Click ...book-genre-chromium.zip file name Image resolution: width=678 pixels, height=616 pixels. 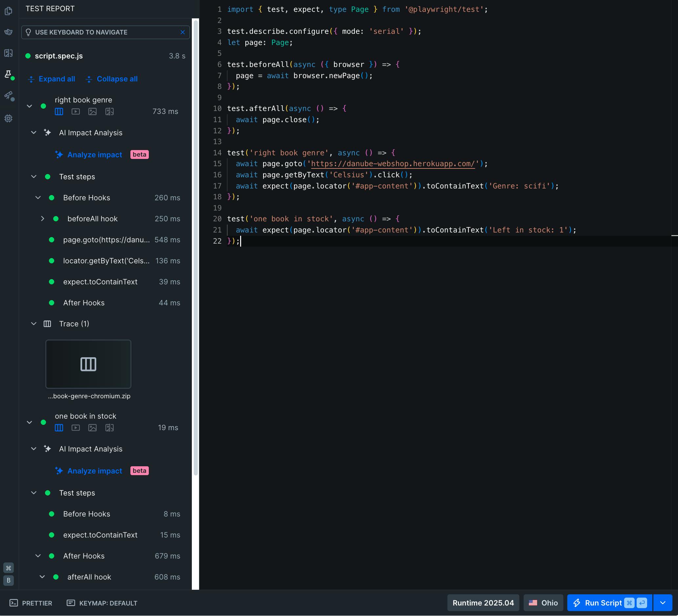pos(89,396)
